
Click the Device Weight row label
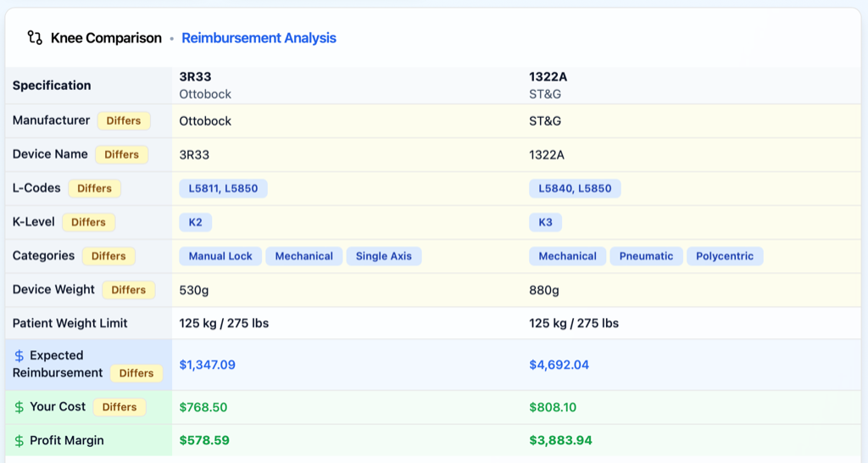pyautogui.click(x=53, y=289)
